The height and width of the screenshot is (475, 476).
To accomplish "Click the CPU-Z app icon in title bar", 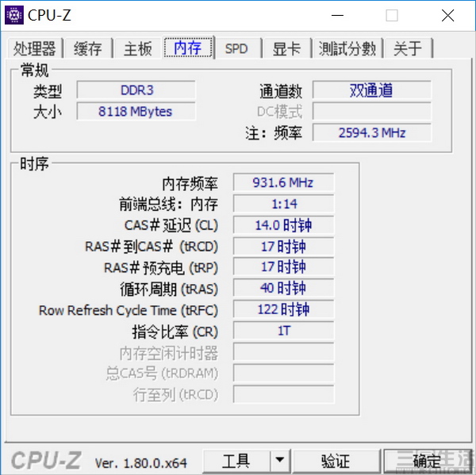I will (14, 15).
